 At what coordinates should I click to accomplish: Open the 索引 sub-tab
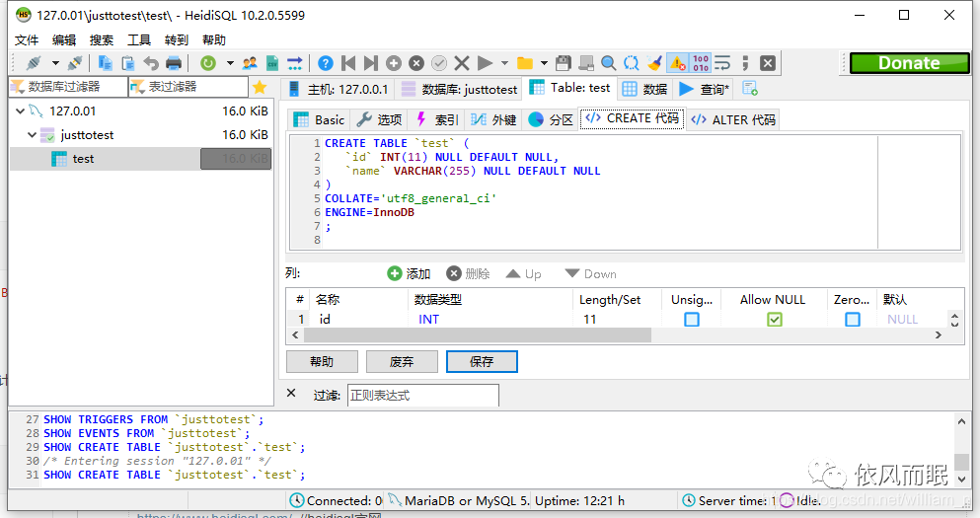coord(437,120)
